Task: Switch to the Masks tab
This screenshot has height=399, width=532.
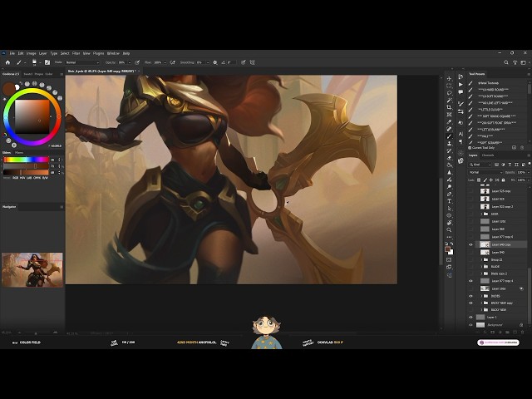Action: coord(19,153)
